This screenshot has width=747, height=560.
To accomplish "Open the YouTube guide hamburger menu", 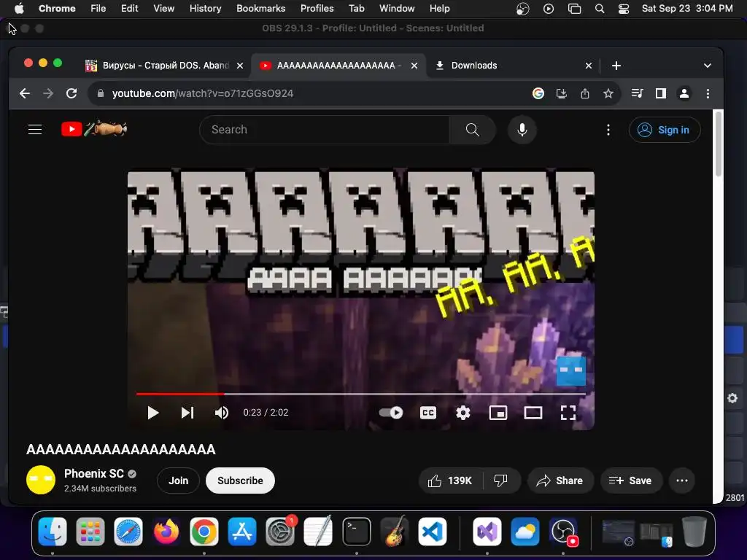I will click(35, 130).
